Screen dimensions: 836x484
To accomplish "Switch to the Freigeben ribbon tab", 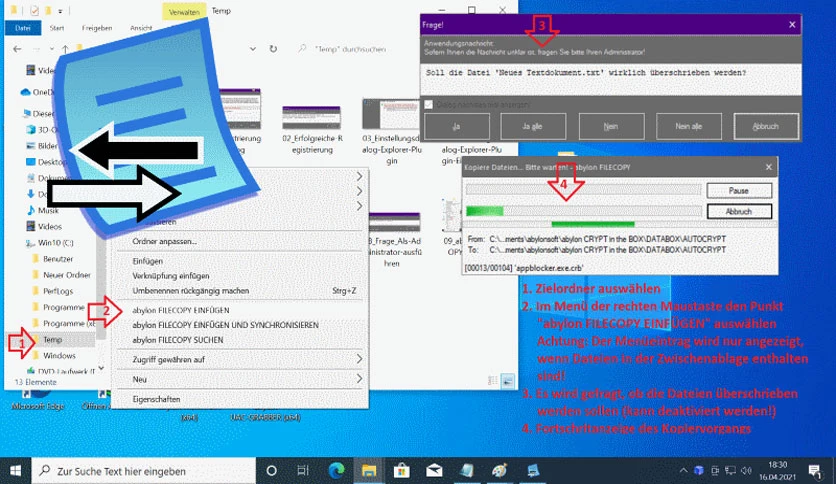I will (x=97, y=28).
